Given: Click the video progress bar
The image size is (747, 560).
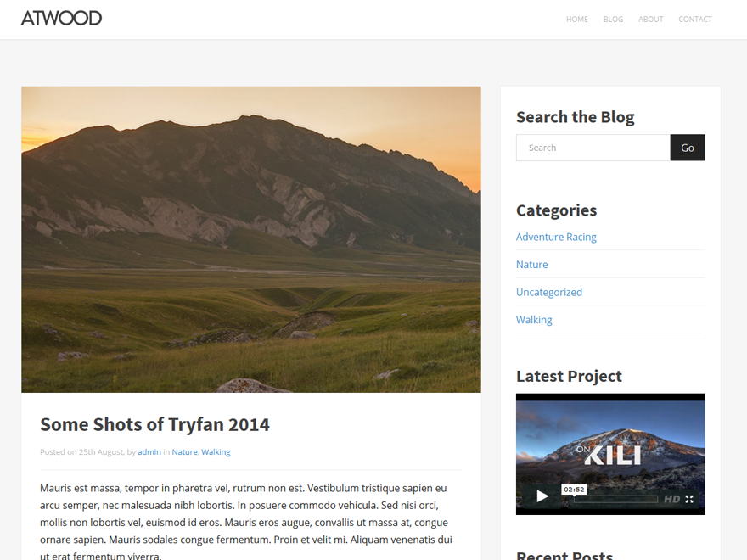Looking at the screenshot, I should [615, 499].
